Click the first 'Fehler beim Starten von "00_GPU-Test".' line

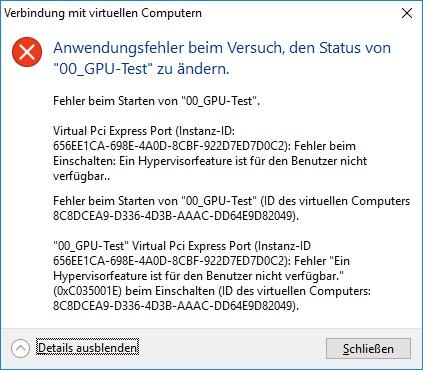156,101
